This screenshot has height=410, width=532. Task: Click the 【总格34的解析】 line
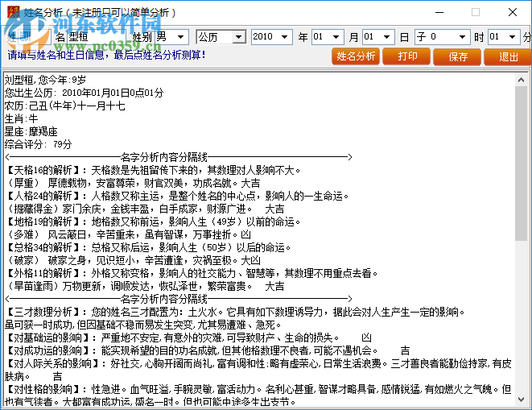pos(148,247)
